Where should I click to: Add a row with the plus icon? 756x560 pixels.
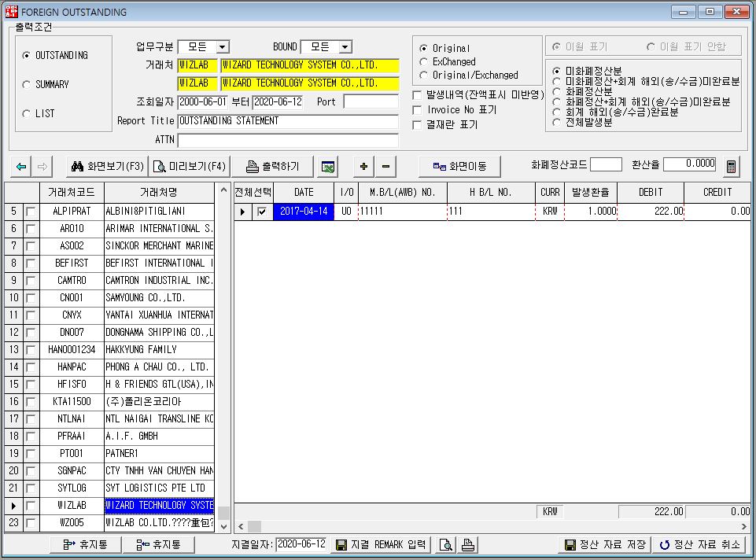tap(364, 167)
